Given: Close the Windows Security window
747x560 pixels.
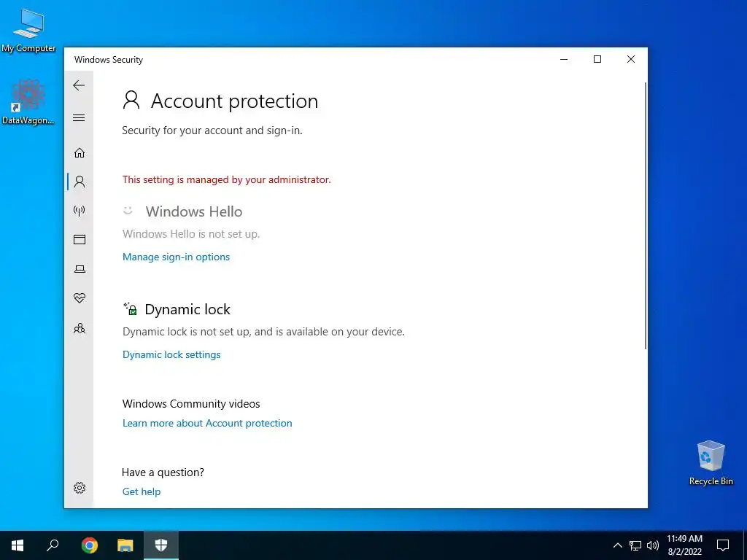Looking at the screenshot, I should pyautogui.click(x=631, y=59).
